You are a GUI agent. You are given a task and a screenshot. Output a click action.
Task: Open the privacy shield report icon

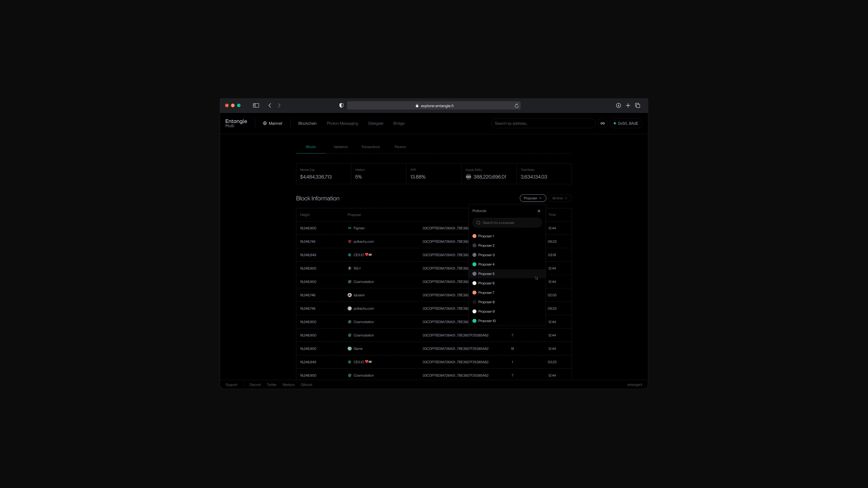pyautogui.click(x=341, y=105)
